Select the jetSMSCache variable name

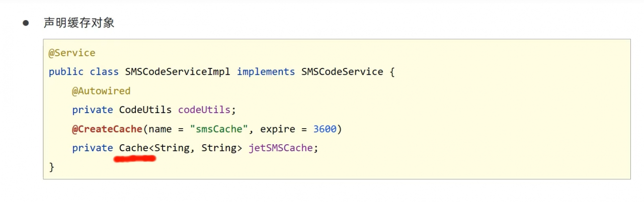(281, 148)
